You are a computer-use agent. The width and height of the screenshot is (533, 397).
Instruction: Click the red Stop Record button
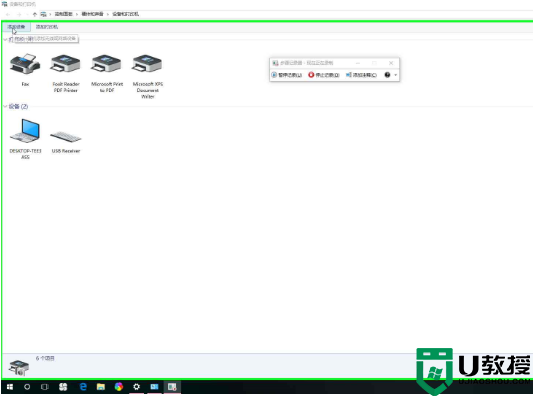point(324,75)
